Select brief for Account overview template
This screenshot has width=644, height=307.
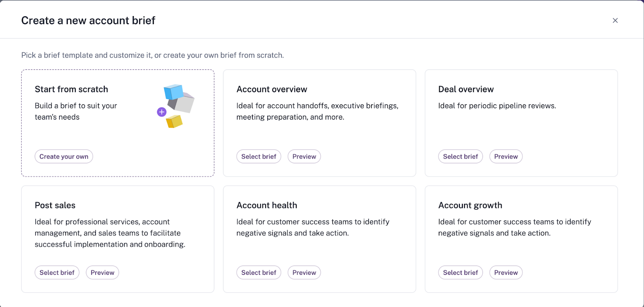pyautogui.click(x=258, y=156)
